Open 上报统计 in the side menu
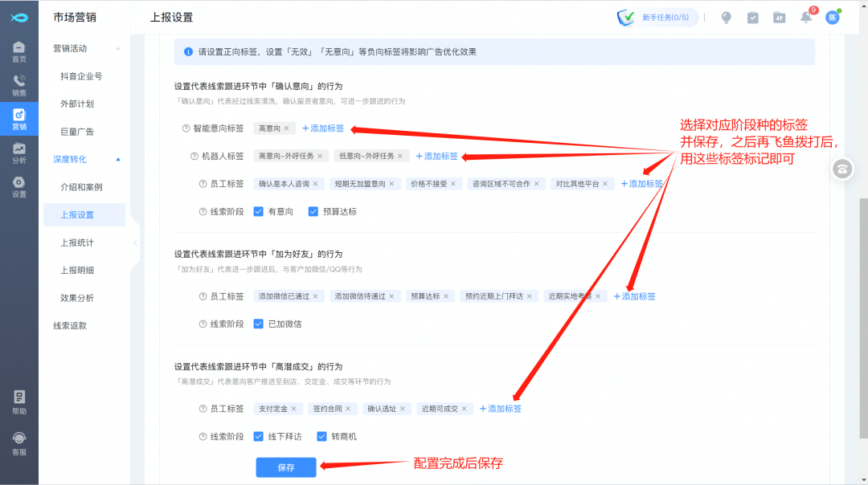Viewport: 868px width, 485px height. click(77, 243)
